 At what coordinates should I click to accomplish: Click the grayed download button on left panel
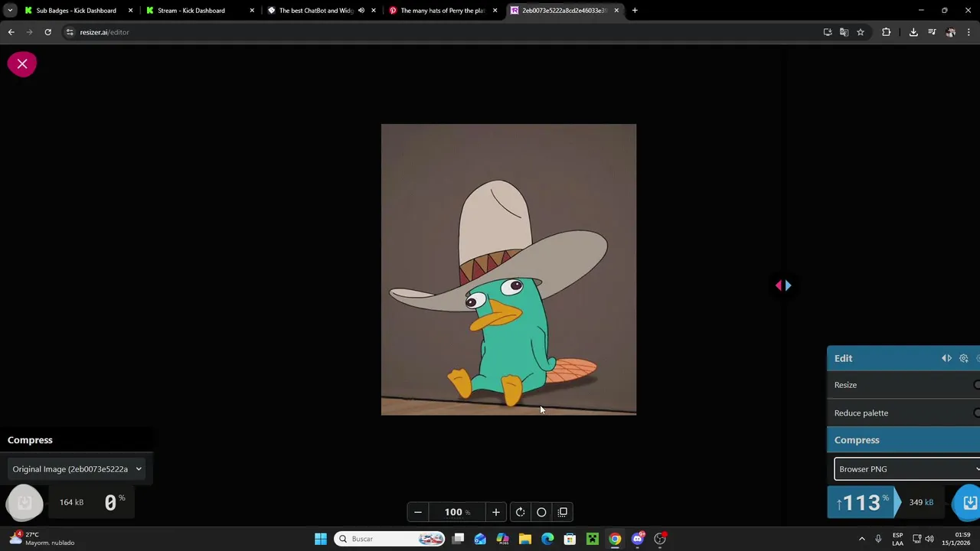pyautogui.click(x=24, y=503)
